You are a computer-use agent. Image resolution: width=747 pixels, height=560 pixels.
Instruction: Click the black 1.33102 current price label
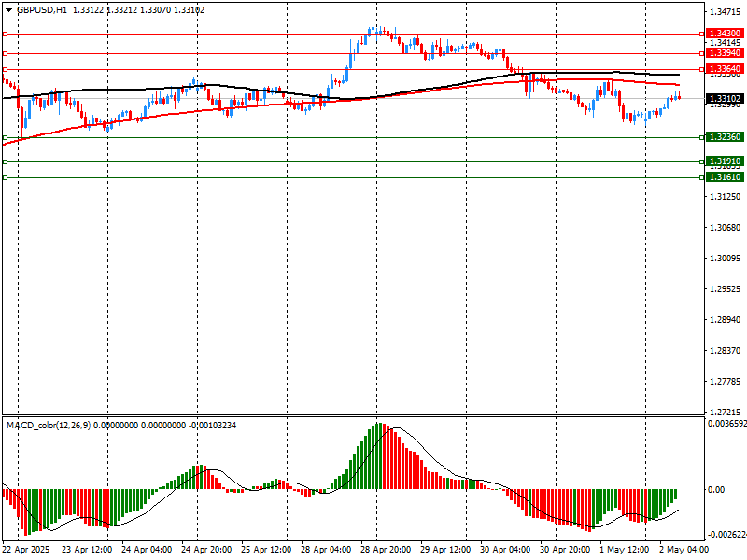point(725,98)
